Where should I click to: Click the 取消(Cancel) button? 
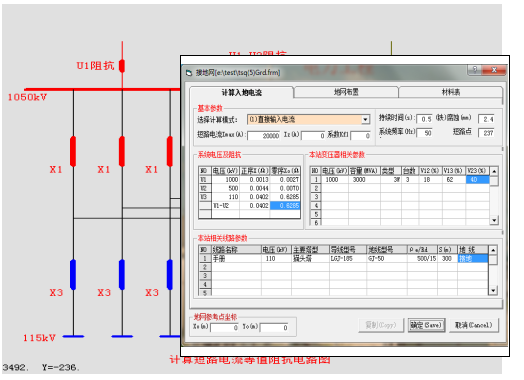[x=474, y=325]
